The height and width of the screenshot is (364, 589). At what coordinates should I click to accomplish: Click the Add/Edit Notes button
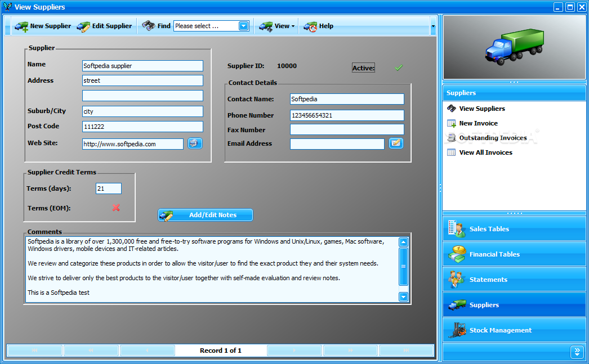(205, 215)
